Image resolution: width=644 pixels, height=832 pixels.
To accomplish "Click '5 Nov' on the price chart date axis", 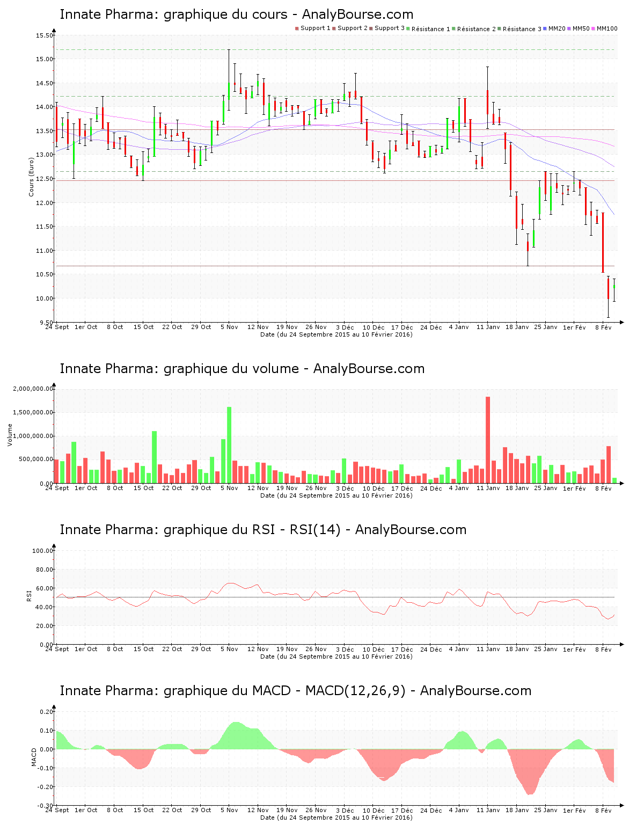I will 229,327.
